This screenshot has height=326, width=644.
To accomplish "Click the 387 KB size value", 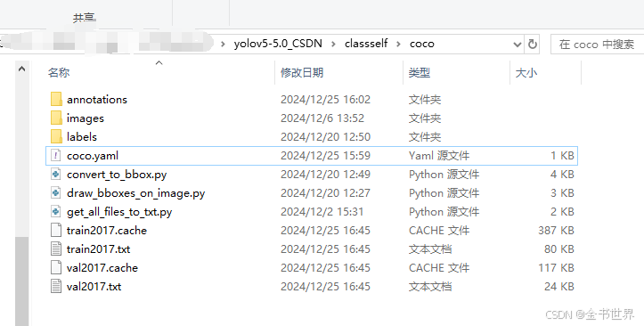I will pos(556,231).
